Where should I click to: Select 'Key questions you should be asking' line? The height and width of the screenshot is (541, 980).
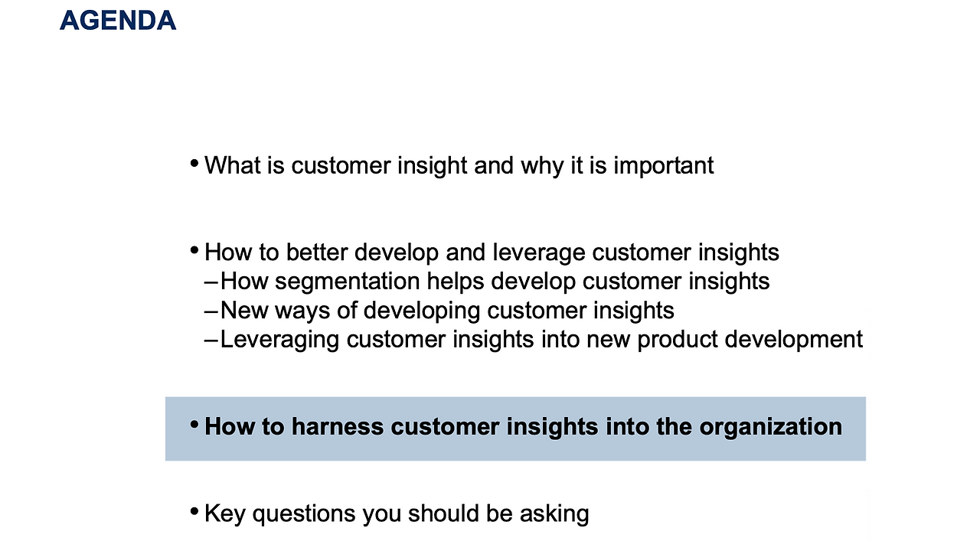click(x=397, y=513)
